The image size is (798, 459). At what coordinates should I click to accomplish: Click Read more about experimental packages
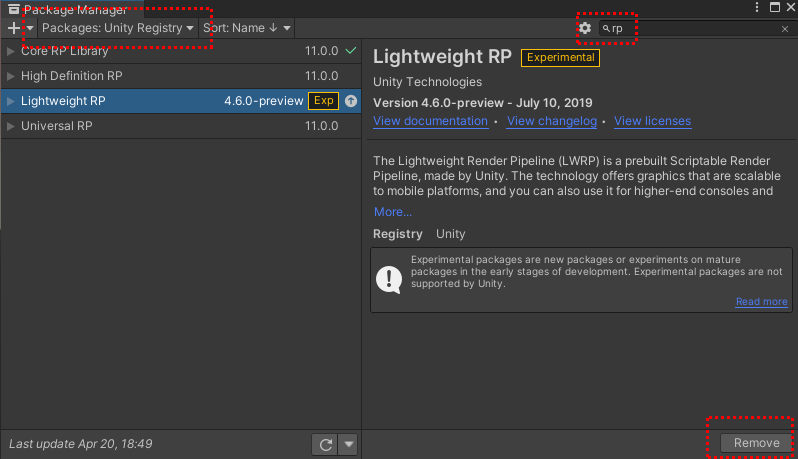[761, 301]
